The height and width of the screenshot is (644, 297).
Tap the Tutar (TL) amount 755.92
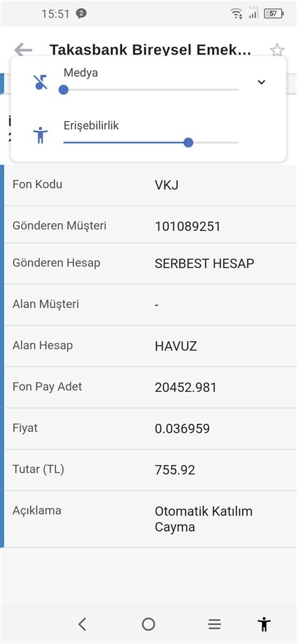point(175,470)
